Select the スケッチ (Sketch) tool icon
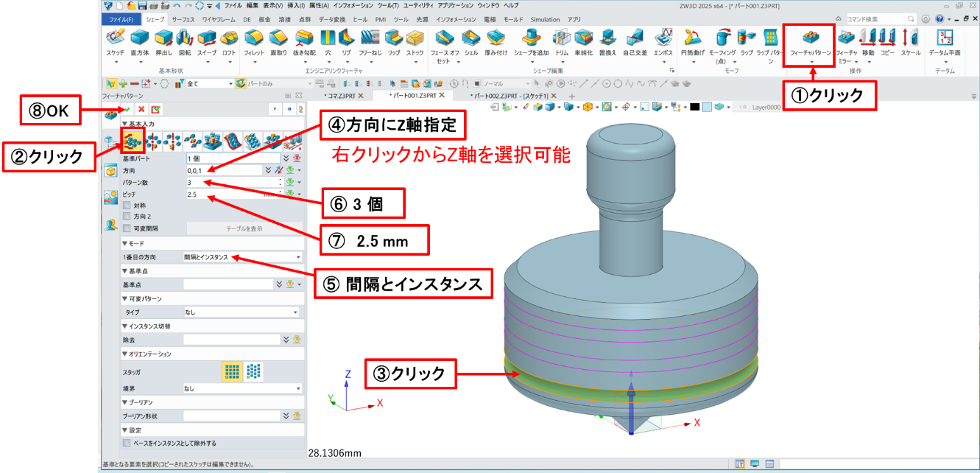The height and width of the screenshot is (473, 980). point(114,37)
